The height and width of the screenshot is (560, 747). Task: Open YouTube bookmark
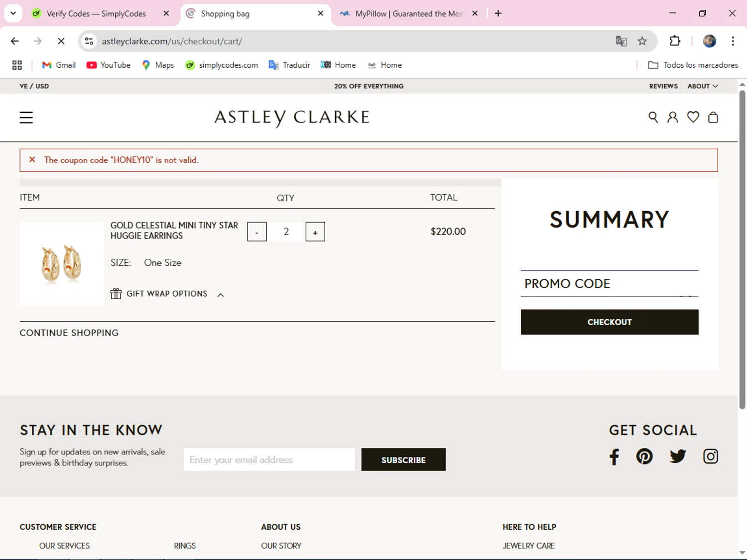(108, 65)
